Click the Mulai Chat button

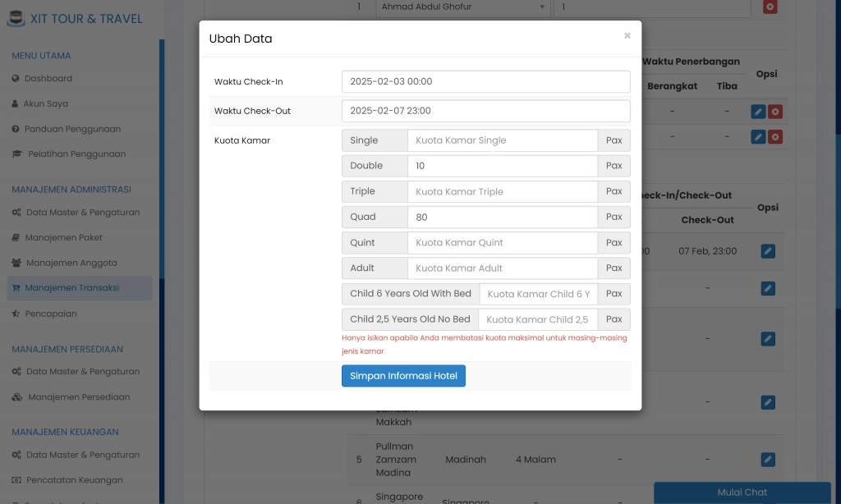coord(742,493)
